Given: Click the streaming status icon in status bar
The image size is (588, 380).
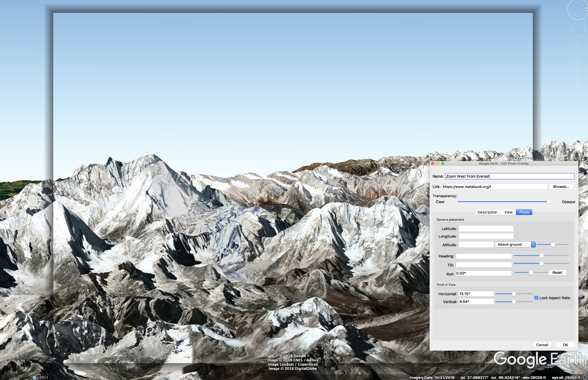Looking at the screenshot, I should point(585,377).
